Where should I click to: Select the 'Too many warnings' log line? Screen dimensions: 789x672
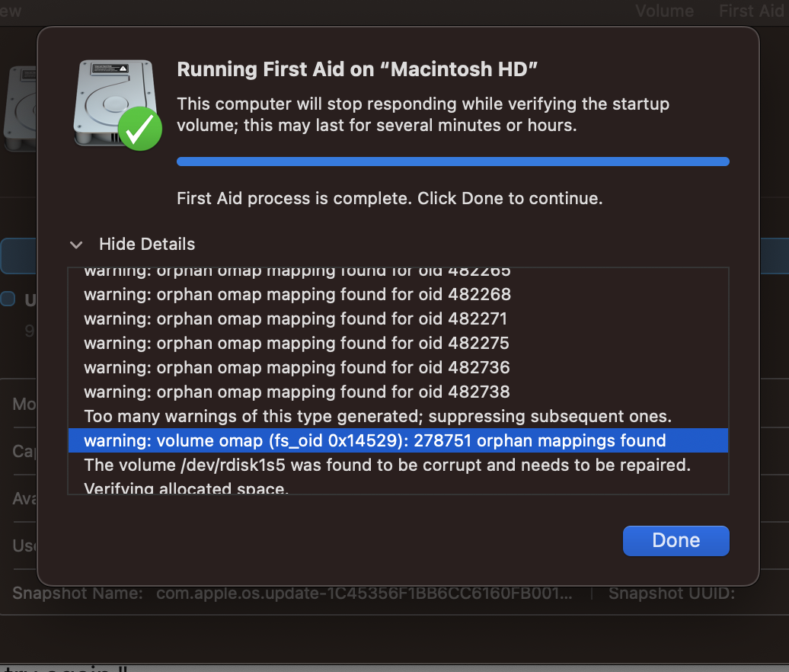pos(377,417)
